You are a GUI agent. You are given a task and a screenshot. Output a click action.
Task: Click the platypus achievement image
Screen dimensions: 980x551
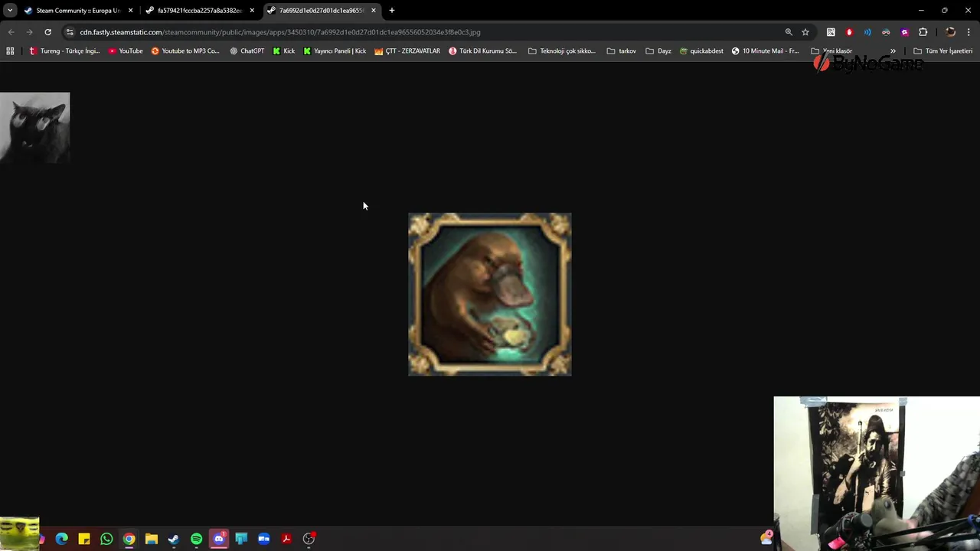point(490,295)
